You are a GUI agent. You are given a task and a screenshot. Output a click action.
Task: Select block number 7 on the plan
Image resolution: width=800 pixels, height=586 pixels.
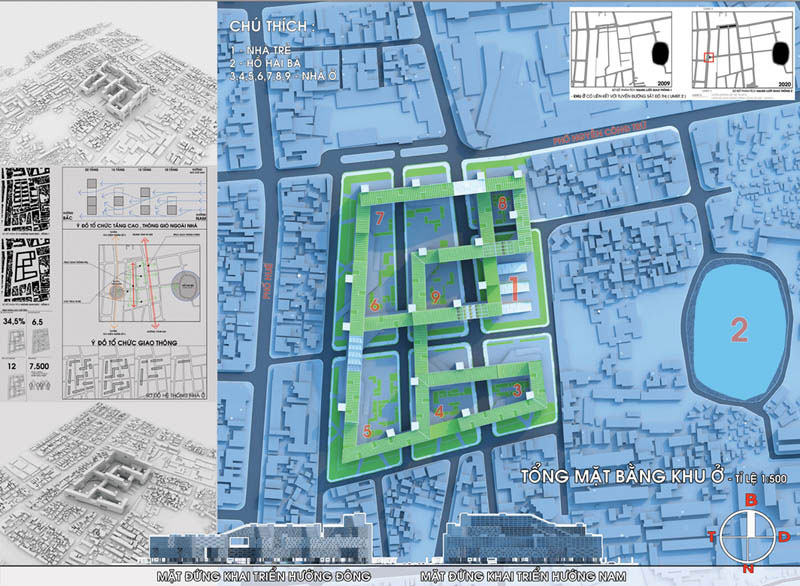point(377,216)
